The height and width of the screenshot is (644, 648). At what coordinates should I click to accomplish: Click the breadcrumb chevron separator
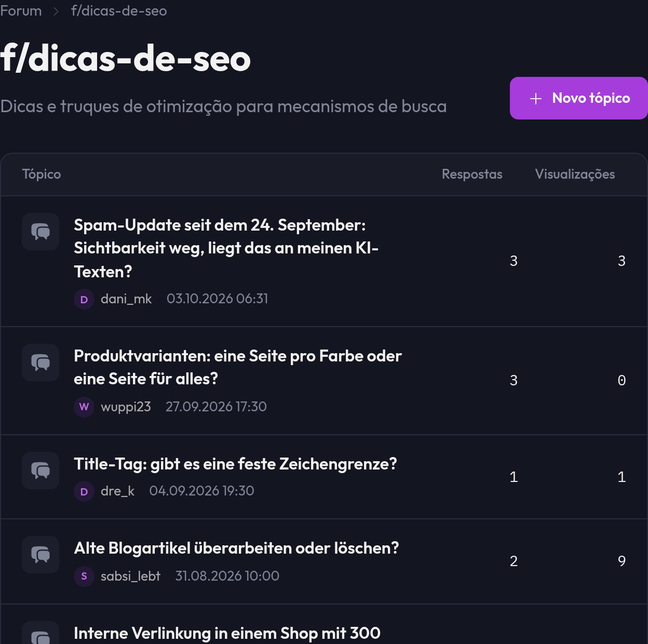[x=56, y=11]
